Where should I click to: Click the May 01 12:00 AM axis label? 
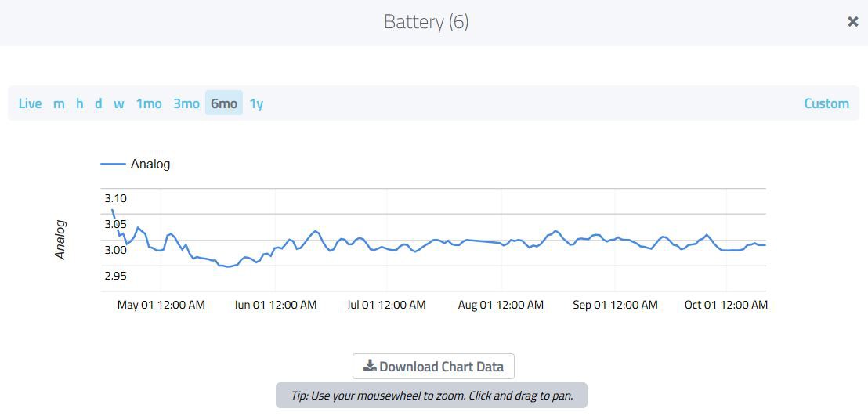(x=161, y=305)
